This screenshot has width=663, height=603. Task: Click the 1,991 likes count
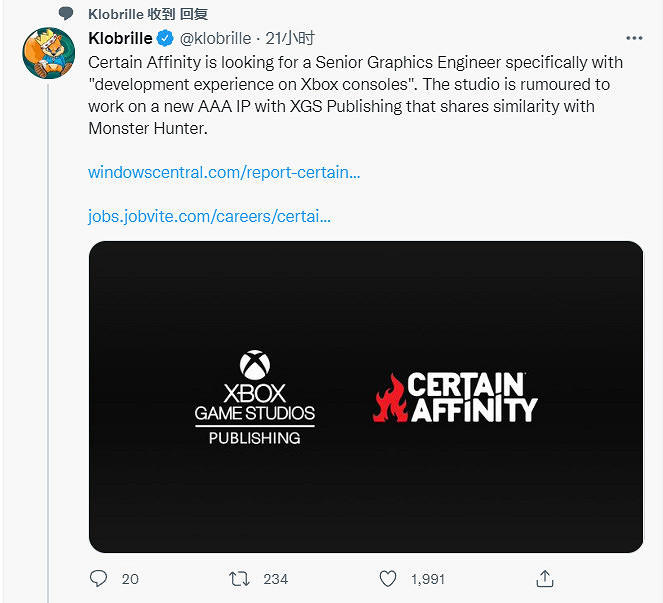(x=427, y=578)
